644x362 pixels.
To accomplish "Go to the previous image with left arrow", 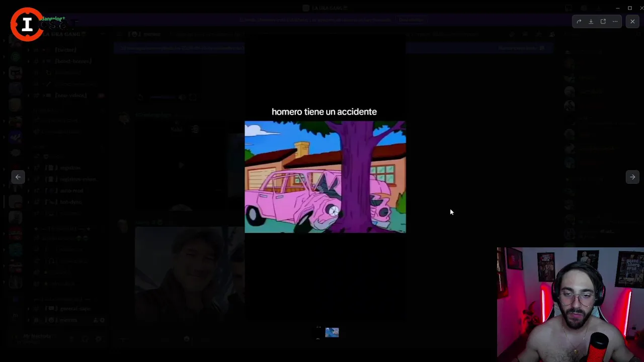I will pos(18,177).
